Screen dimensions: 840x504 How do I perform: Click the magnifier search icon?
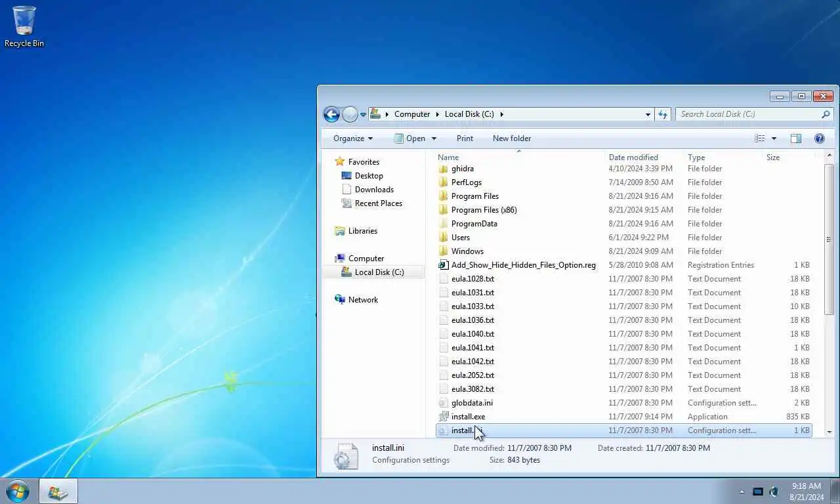point(826,114)
